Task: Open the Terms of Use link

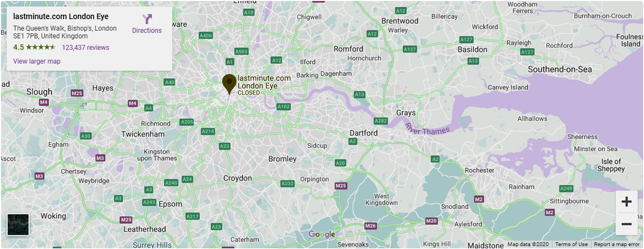Action: pyautogui.click(x=571, y=244)
